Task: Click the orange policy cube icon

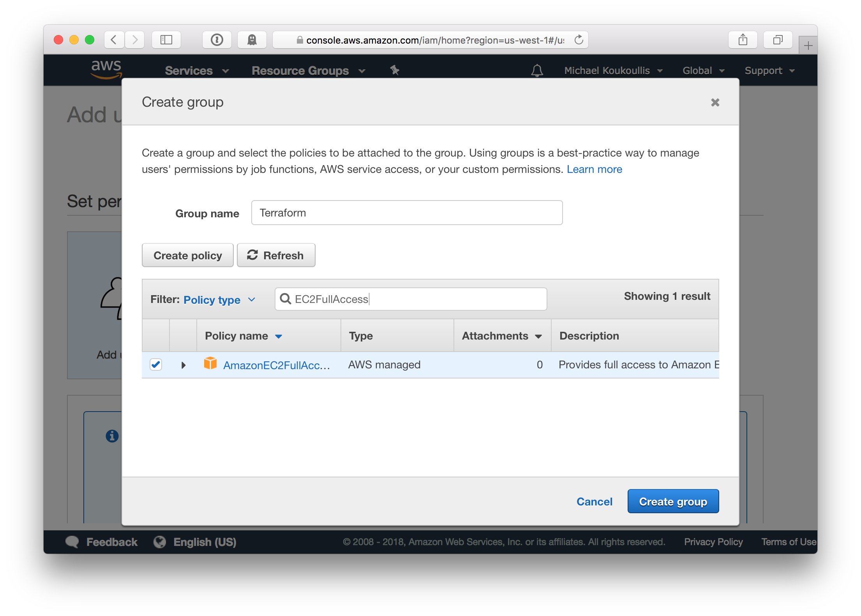Action: [x=210, y=363]
